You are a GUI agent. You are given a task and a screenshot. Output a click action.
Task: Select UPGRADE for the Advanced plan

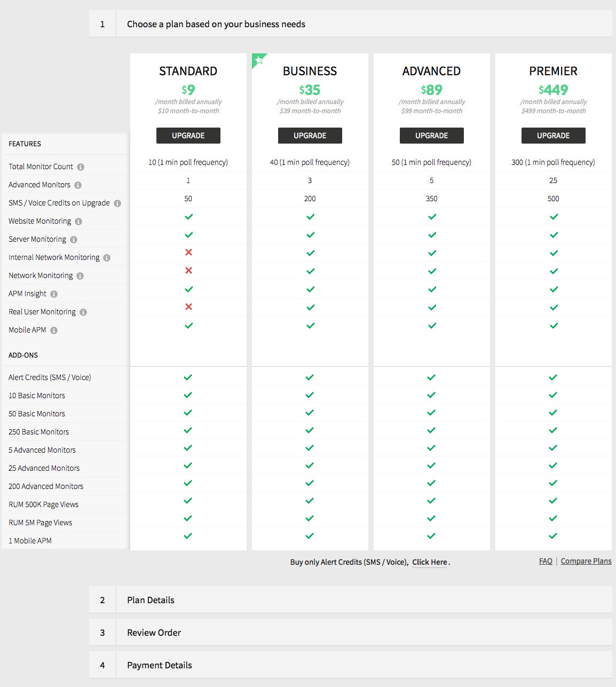coord(431,136)
